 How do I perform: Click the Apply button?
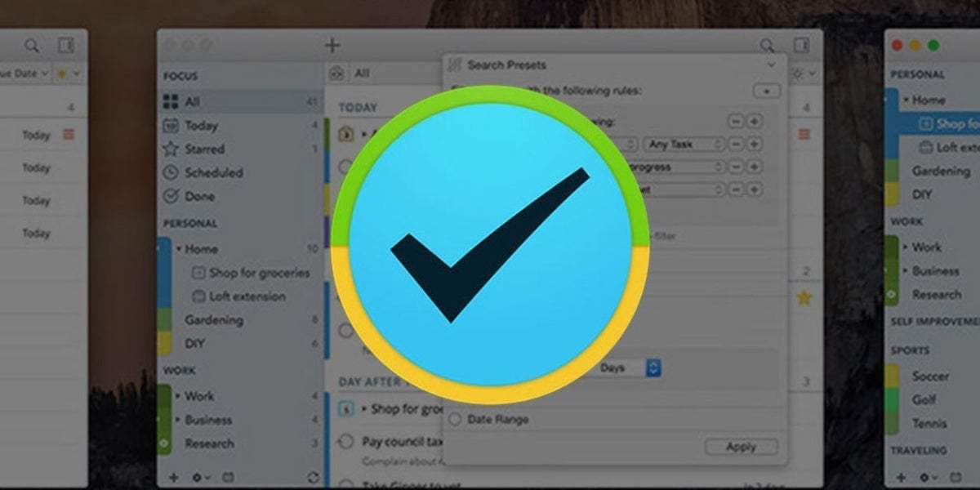click(x=742, y=447)
